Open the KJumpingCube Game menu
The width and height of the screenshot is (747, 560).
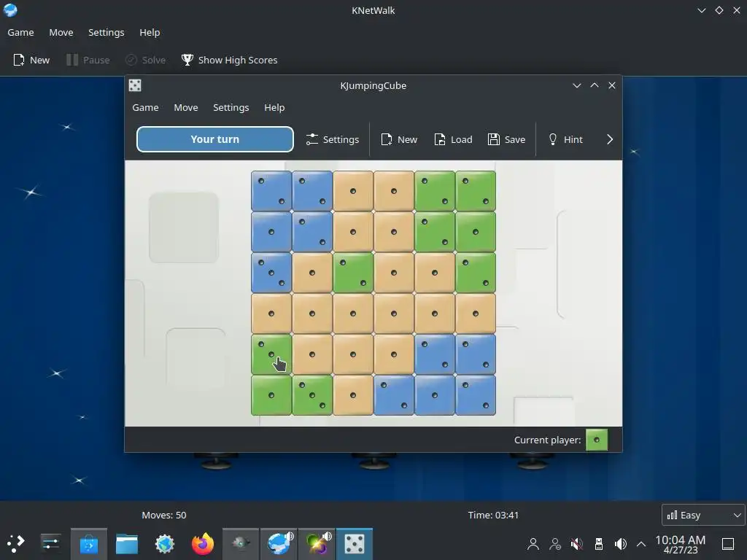pos(145,108)
